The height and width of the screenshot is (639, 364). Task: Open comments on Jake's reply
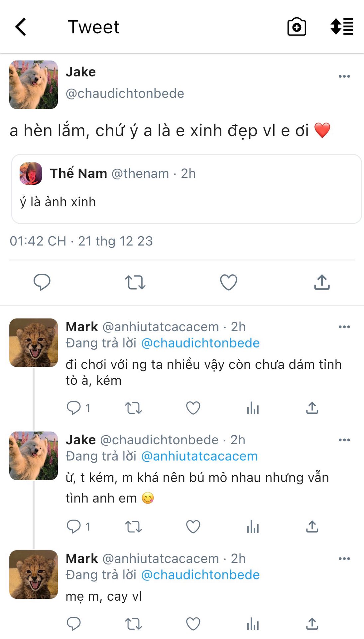point(74,527)
